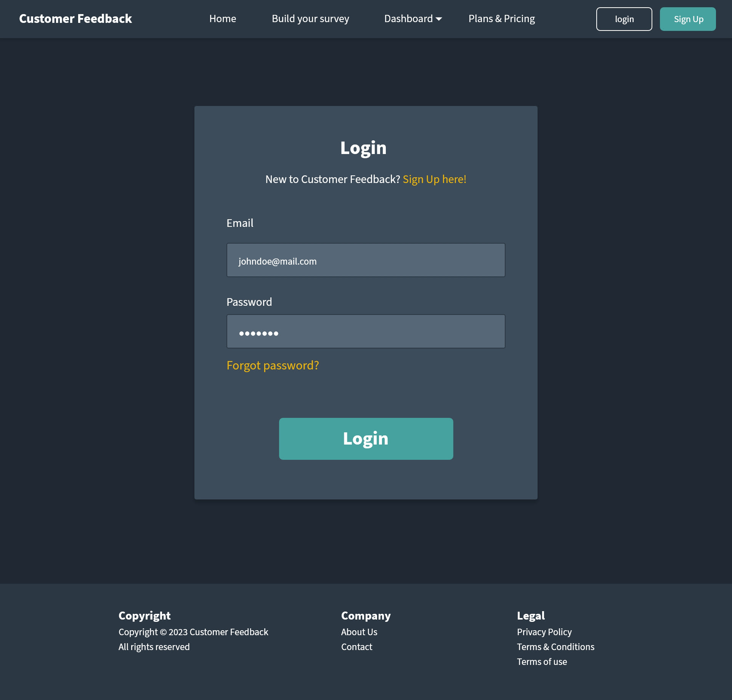Viewport: 732px width, 700px height.
Task: Click the Password field label
Action: tap(249, 302)
